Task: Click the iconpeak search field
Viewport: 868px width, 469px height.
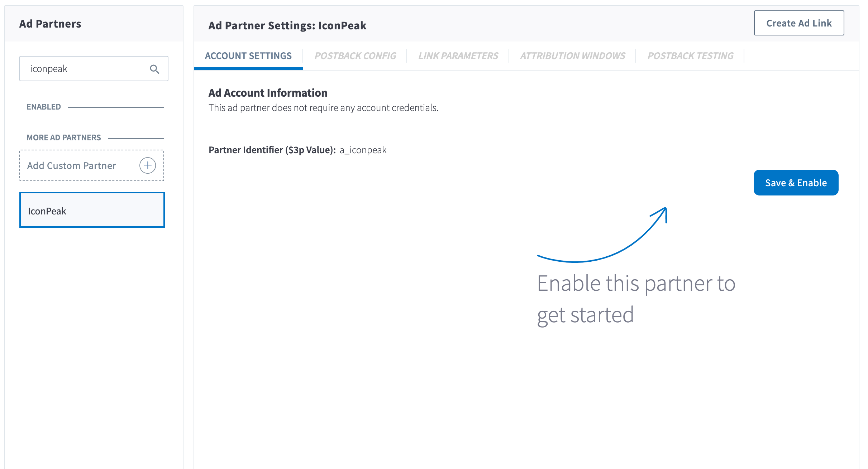Action: pyautogui.click(x=86, y=69)
